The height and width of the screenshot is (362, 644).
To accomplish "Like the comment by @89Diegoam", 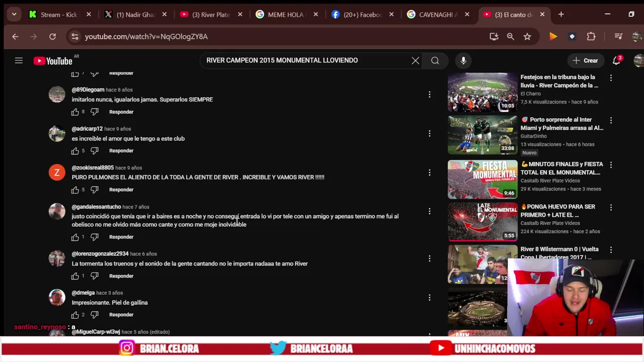I will pos(75,112).
